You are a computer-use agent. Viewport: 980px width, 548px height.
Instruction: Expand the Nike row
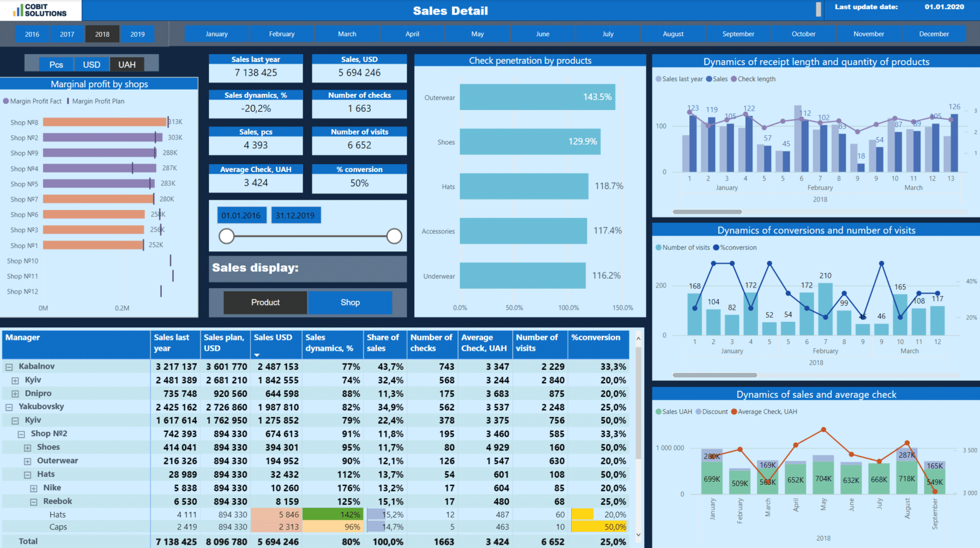pyautogui.click(x=34, y=488)
